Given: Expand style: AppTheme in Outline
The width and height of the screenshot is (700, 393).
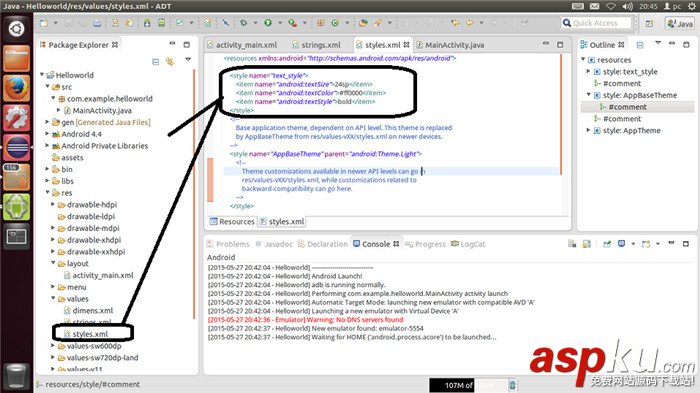Looking at the screenshot, I should pyautogui.click(x=588, y=130).
